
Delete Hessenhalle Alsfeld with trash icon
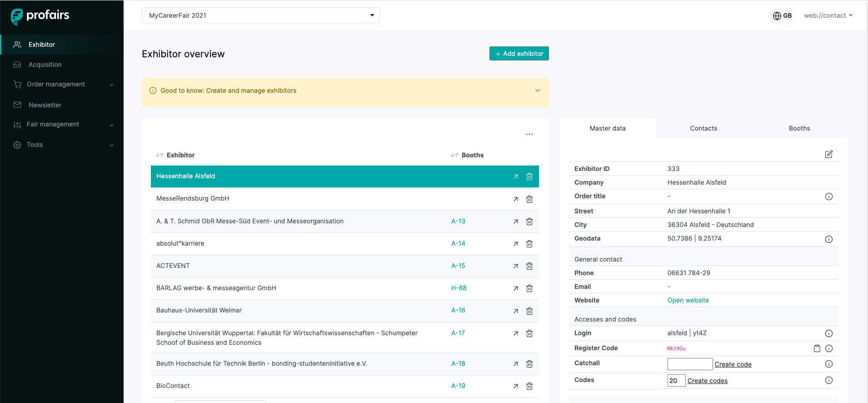pos(529,176)
